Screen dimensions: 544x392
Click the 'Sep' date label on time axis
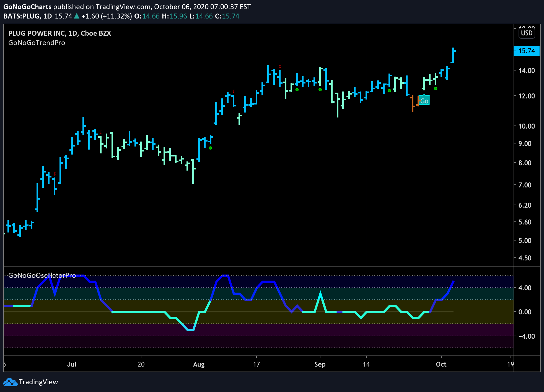(x=320, y=364)
